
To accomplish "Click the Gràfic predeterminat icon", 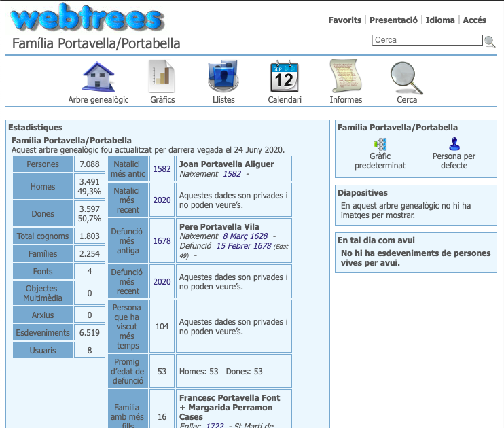I will pyautogui.click(x=380, y=144).
